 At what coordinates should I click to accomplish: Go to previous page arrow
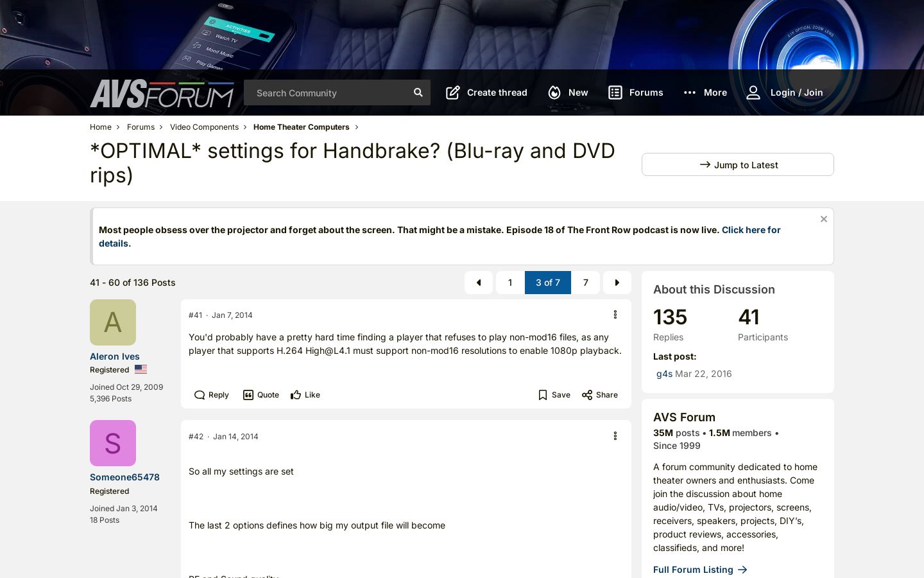[479, 283]
